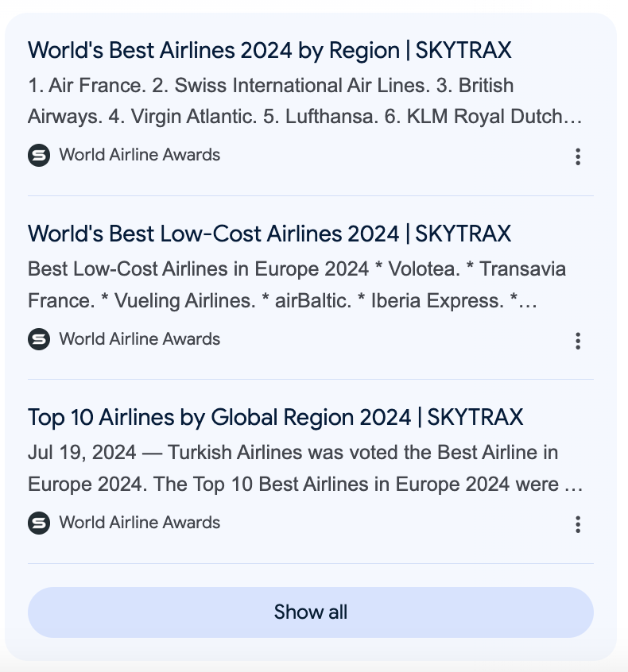
Task: Click Skytrax favicon under Best Airlines by Region
Action: [39, 155]
